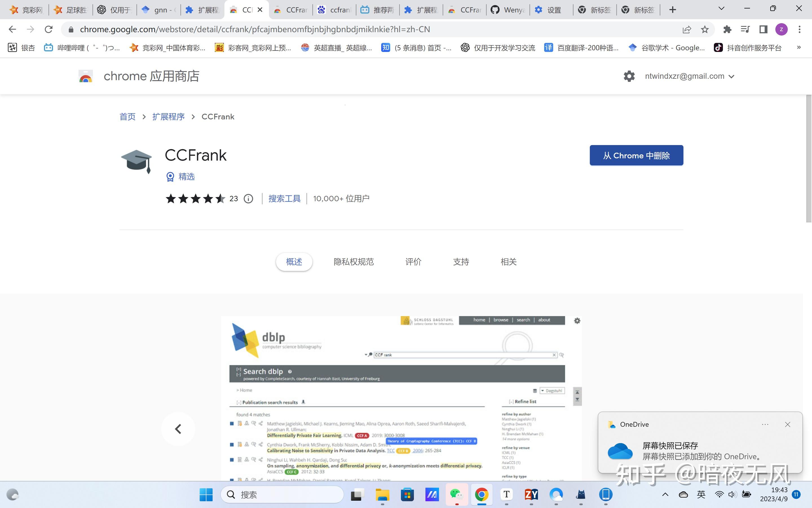The height and width of the screenshot is (508, 812).
Task: Open Microsoft Store from the taskbar
Action: [x=407, y=494]
